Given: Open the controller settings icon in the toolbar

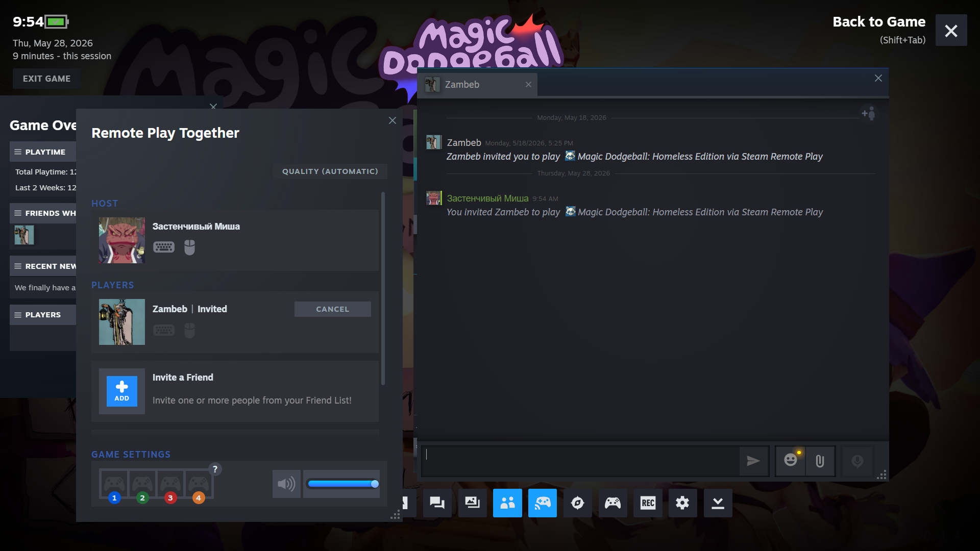Looking at the screenshot, I should [x=612, y=503].
